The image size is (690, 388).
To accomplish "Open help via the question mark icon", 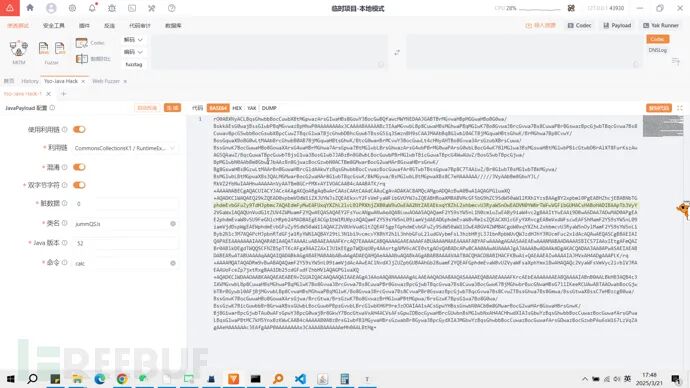I will (x=172, y=8).
